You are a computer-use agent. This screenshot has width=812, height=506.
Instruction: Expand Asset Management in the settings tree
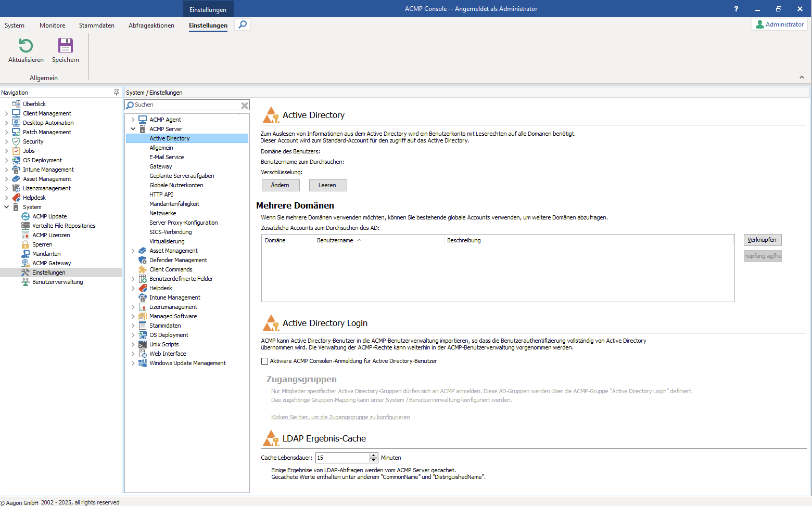pyautogui.click(x=133, y=250)
